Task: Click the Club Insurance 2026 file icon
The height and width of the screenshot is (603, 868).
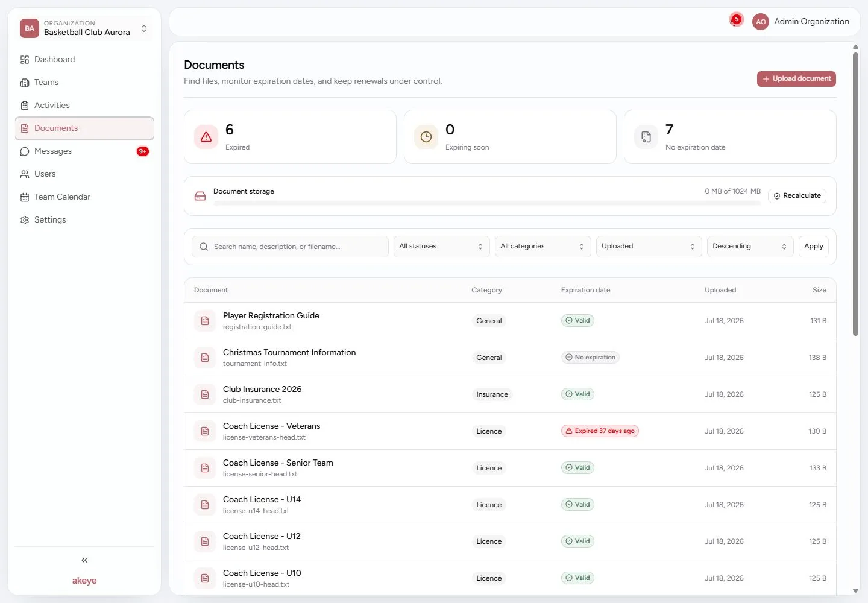Action: coord(205,394)
